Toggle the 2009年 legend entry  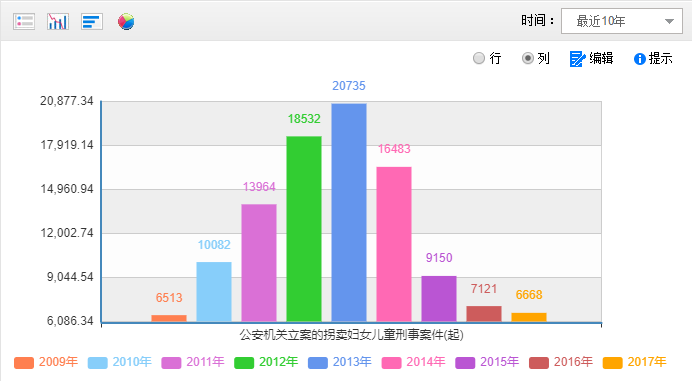pyautogui.click(x=46, y=362)
